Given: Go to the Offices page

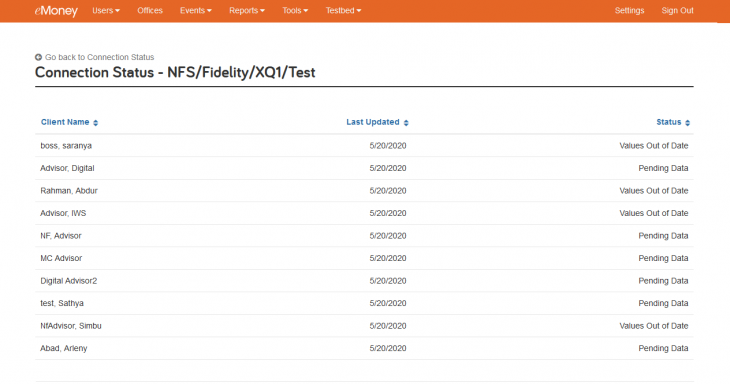Looking at the screenshot, I should point(150,10).
